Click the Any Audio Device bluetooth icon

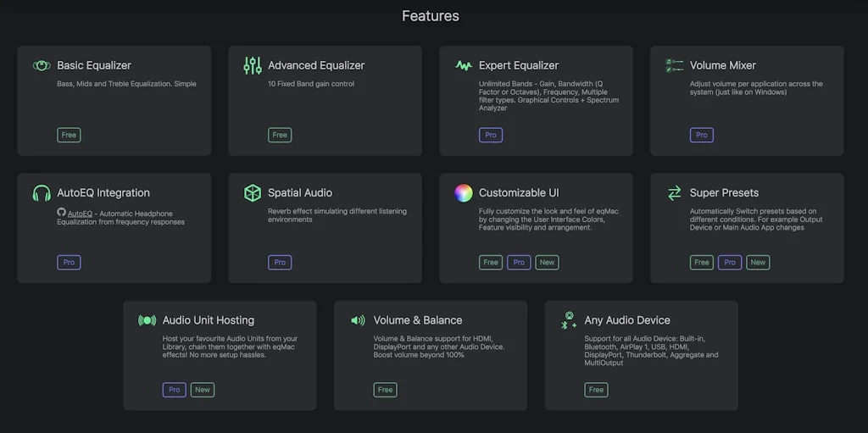click(569, 320)
